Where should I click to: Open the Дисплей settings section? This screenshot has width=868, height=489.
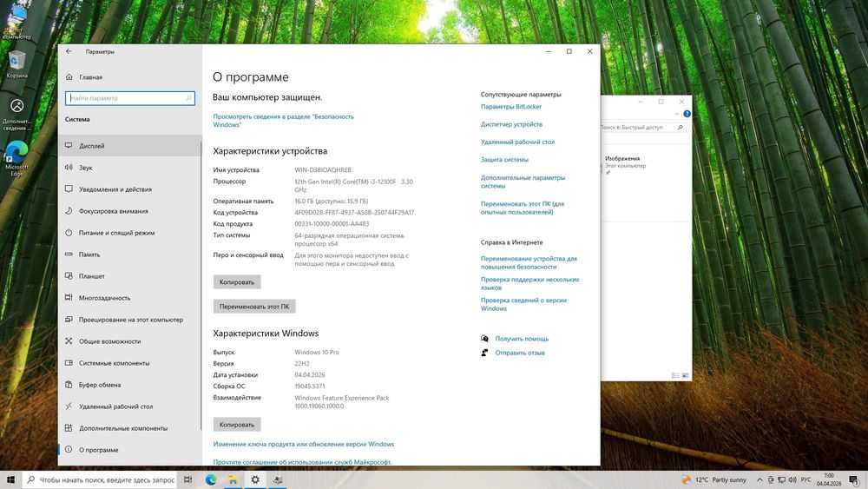(x=129, y=146)
